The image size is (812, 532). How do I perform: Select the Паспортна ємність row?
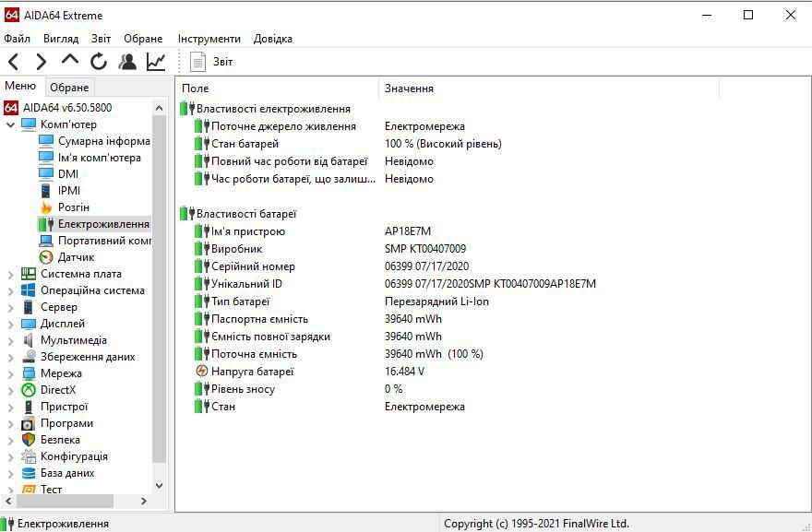[318, 319]
